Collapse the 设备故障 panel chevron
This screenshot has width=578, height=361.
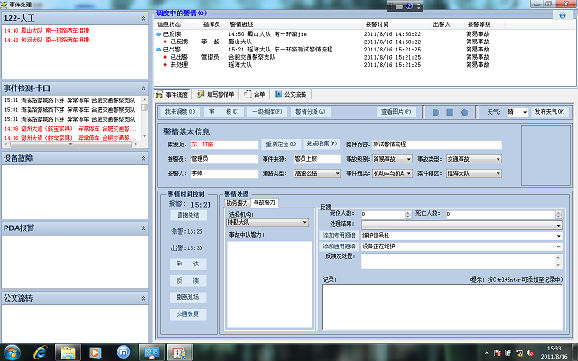(x=143, y=158)
